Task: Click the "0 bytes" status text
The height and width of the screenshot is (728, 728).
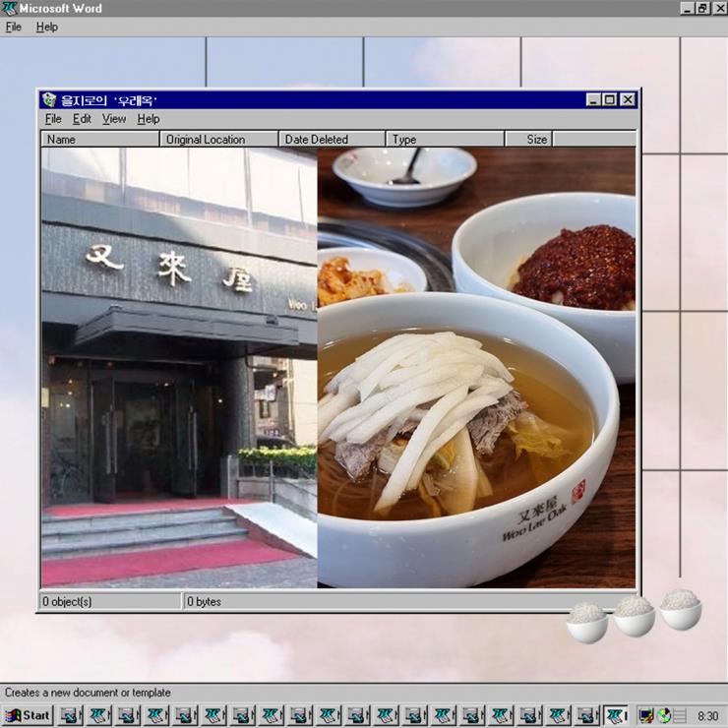Action: [204, 602]
